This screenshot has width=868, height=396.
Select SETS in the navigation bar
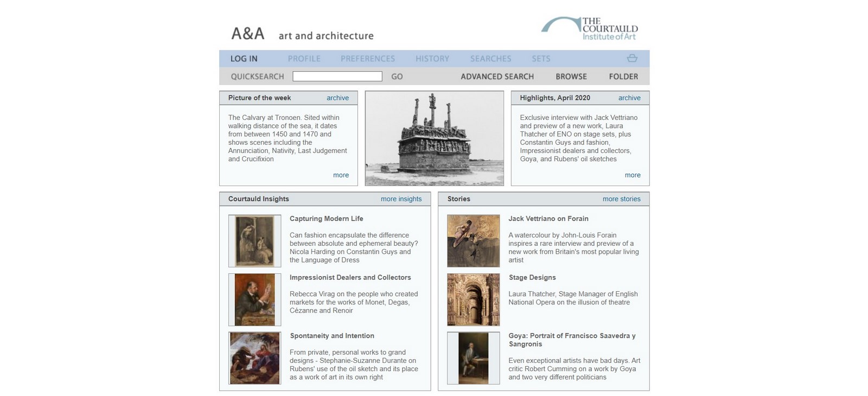tap(541, 59)
